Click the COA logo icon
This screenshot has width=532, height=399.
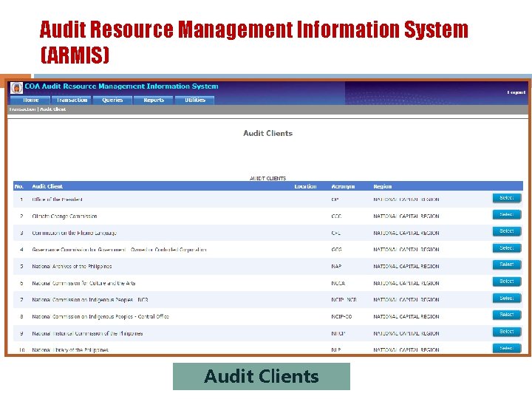point(16,87)
